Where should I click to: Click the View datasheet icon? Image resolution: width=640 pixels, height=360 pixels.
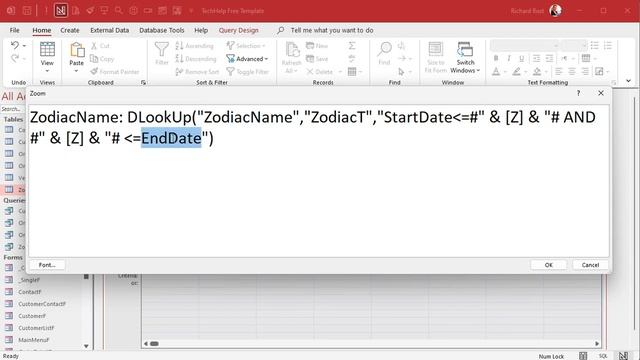coord(47,49)
